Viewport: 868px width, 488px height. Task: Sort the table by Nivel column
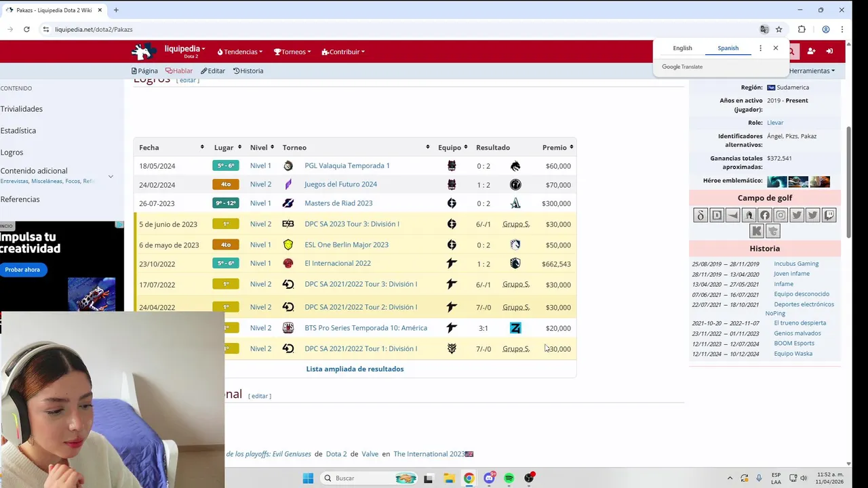pos(272,147)
